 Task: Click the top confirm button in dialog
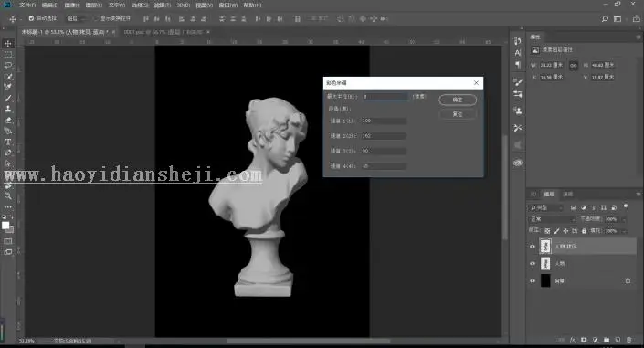pos(458,100)
